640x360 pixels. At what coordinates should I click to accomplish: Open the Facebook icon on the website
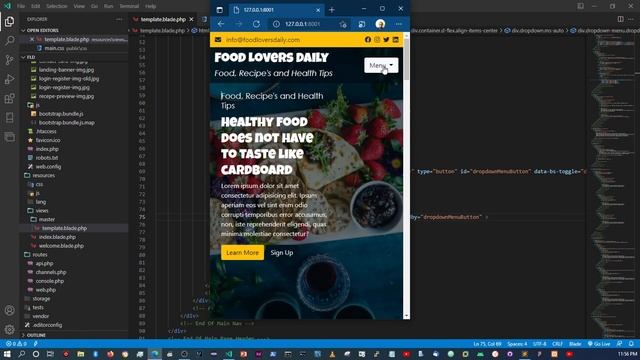click(x=368, y=40)
